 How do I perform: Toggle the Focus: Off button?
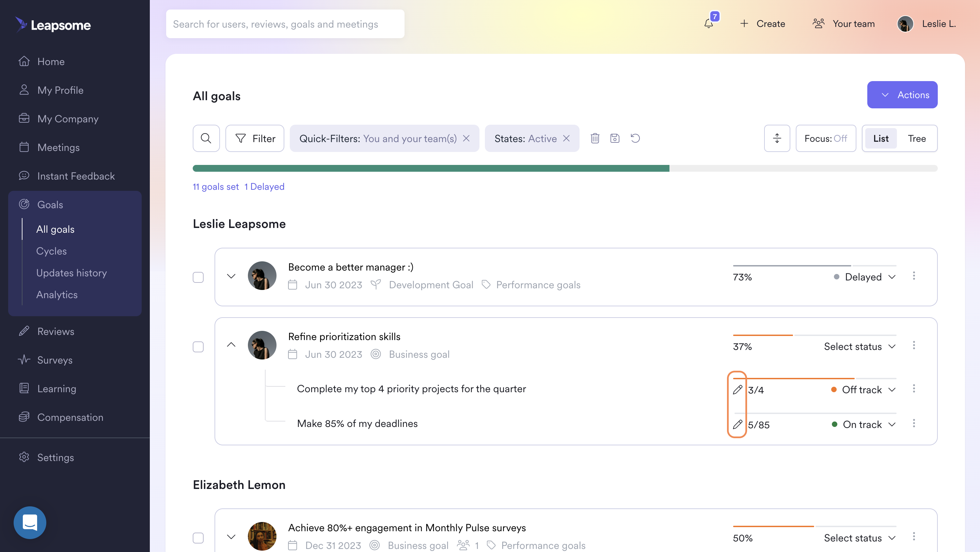coord(825,138)
